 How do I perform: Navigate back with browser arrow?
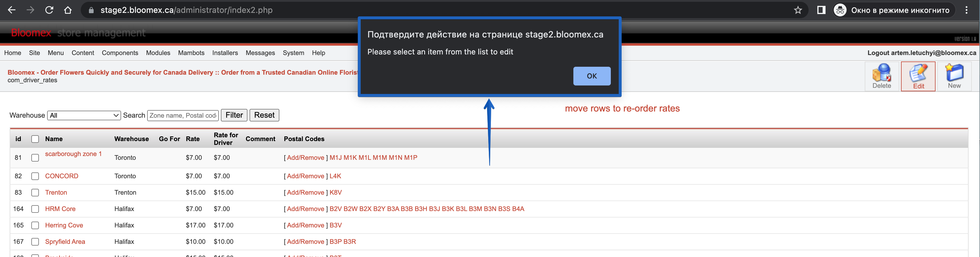pos(12,10)
